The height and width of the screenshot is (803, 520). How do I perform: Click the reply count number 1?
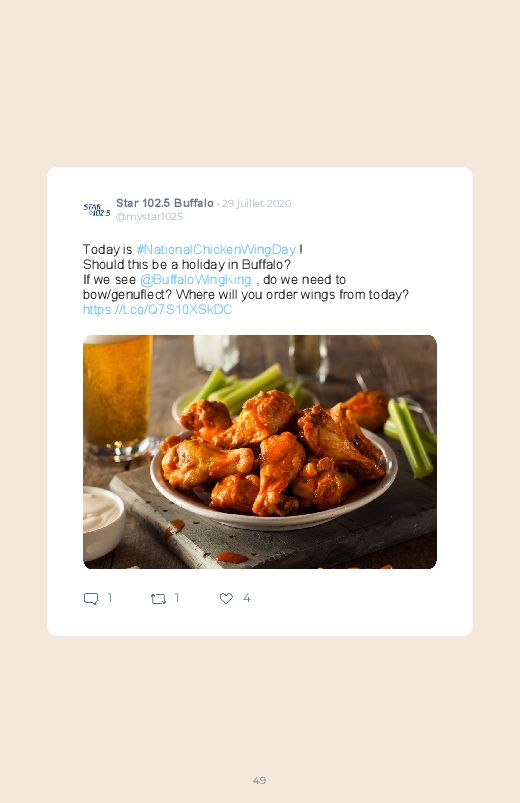[x=110, y=598]
